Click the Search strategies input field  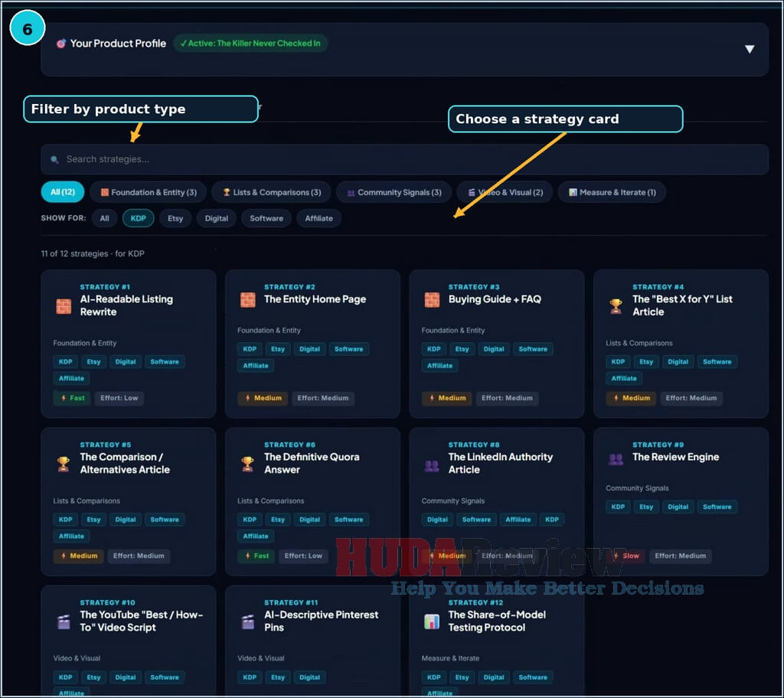pos(404,159)
